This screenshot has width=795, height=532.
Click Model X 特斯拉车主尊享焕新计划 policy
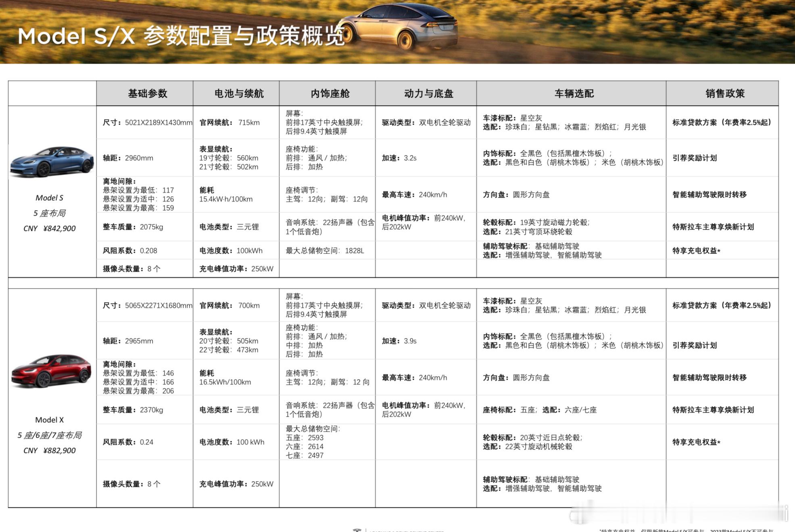(713, 410)
